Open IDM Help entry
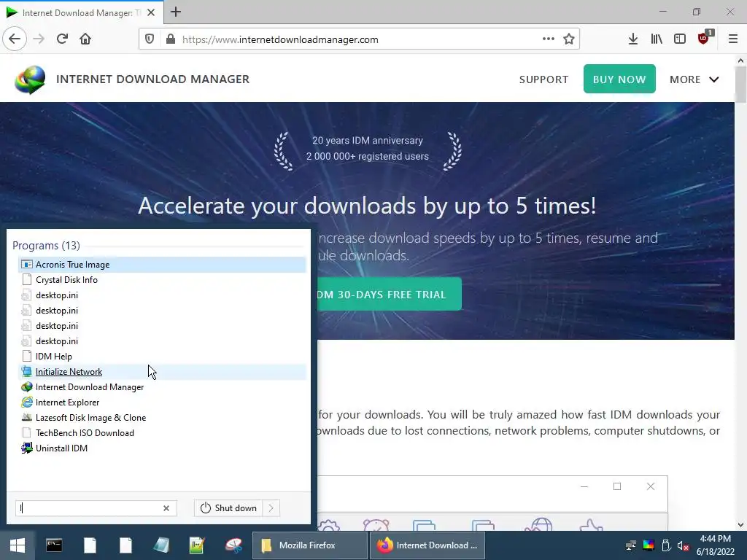The width and height of the screenshot is (747, 560). (162, 356)
